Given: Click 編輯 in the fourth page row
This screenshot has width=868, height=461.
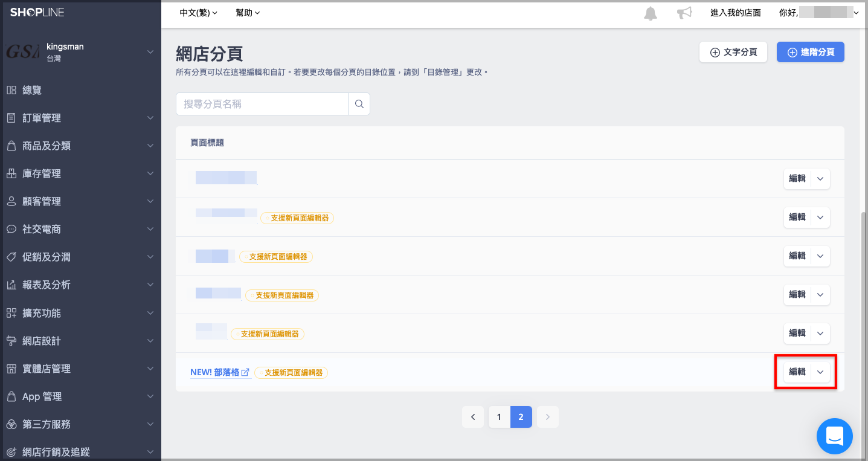Looking at the screenshot, I should tap(797, 295).
